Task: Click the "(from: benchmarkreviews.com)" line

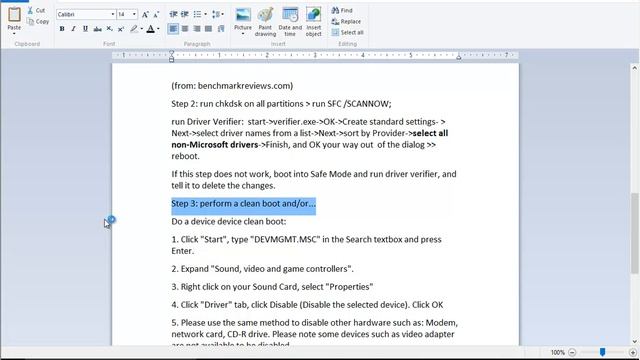Action: tap(232, 86)
